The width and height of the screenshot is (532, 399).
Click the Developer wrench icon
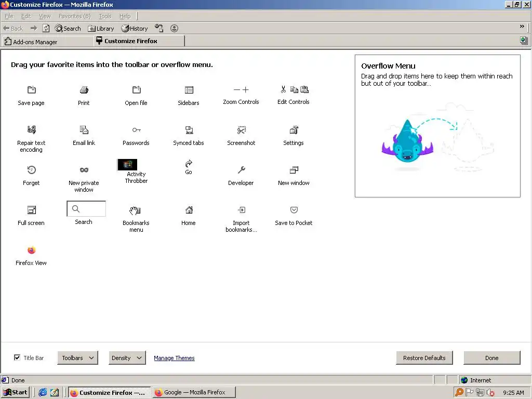(241, 170)
